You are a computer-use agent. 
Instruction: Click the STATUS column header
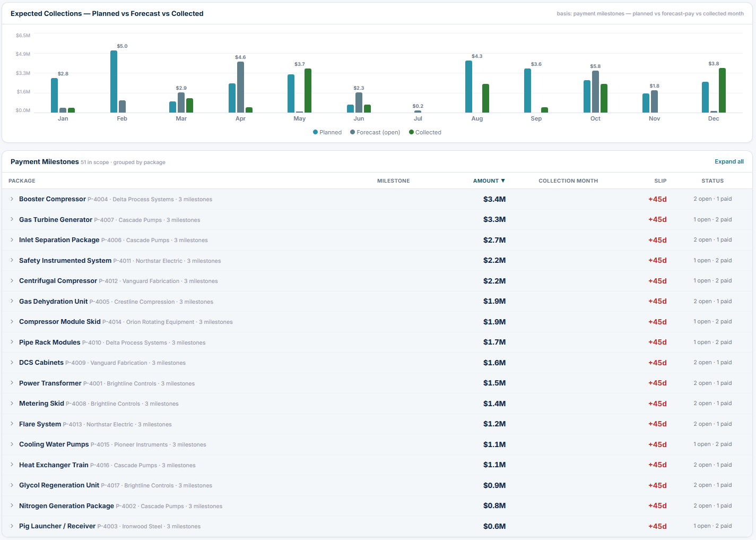712,181
